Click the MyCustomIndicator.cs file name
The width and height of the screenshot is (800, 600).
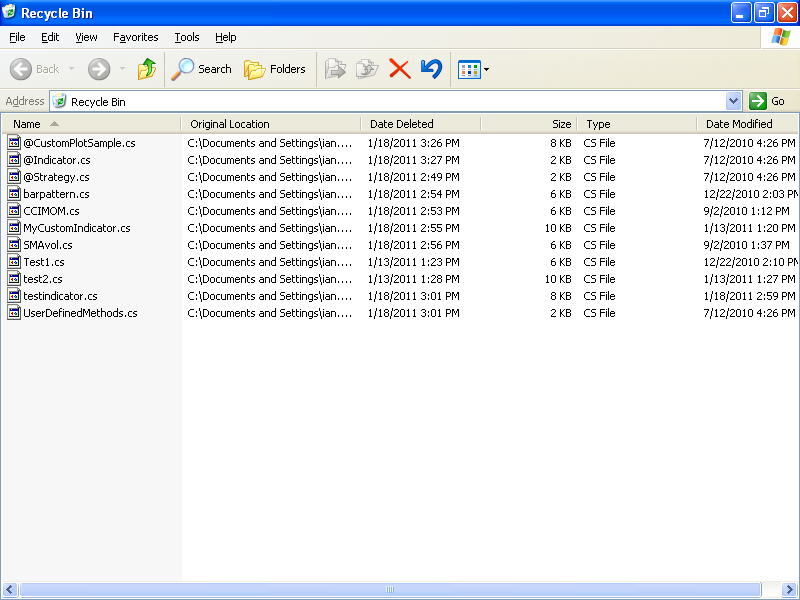(x=77, y=228)
